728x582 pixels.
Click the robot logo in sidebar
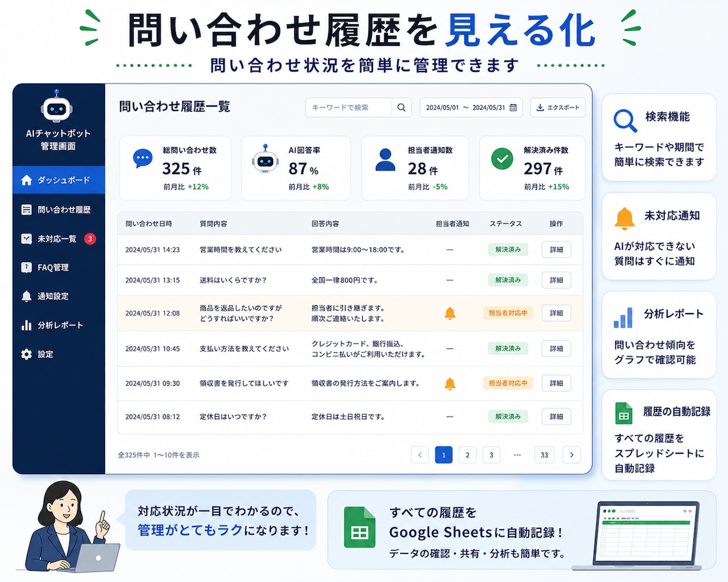click(57, 106)
